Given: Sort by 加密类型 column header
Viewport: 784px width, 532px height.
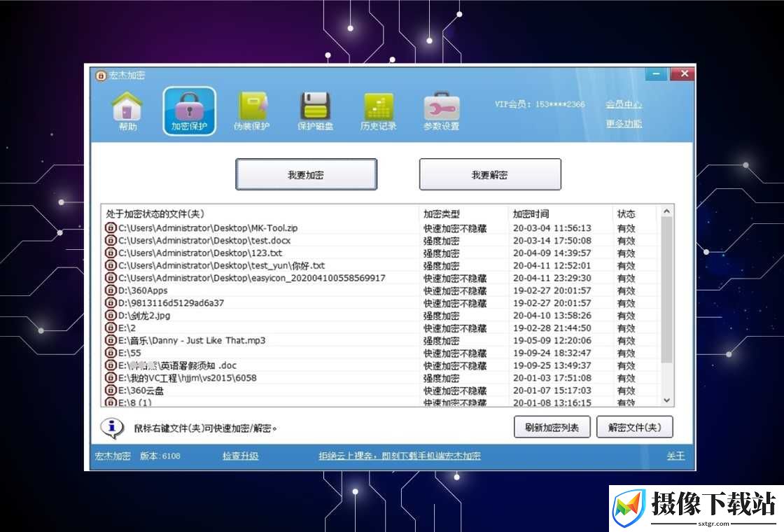Looking at the screenshot, I should 463,214.
